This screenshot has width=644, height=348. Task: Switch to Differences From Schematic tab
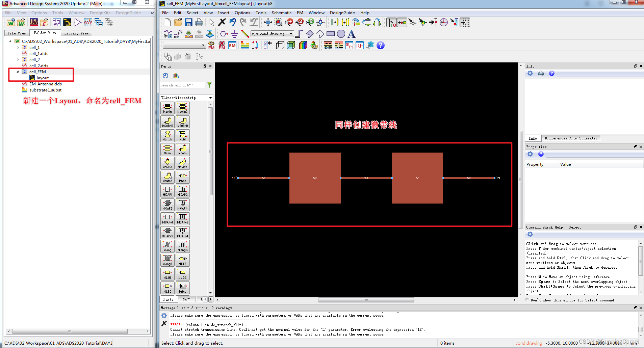coord(571,138)
